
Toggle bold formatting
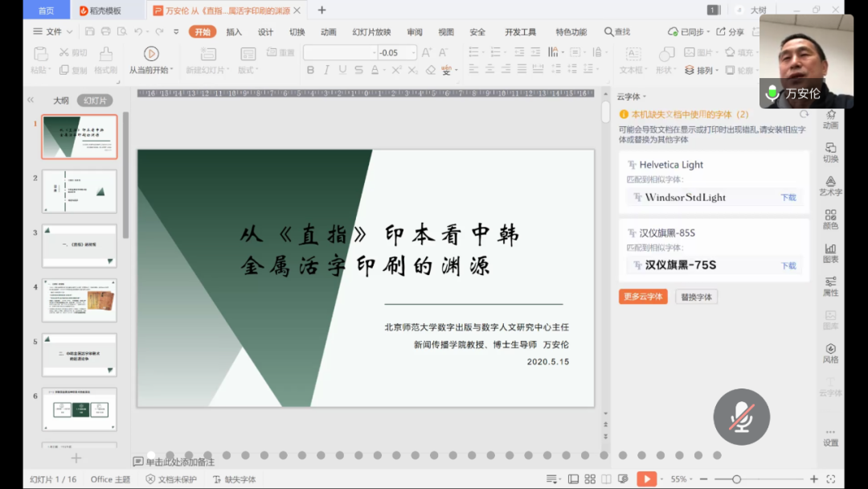(x=310, y=70)
